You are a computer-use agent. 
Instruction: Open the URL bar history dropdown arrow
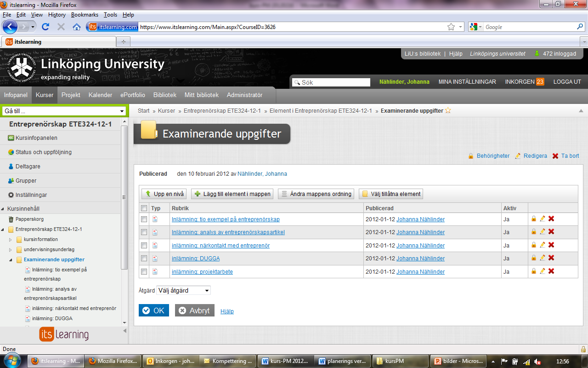point(461,27)
